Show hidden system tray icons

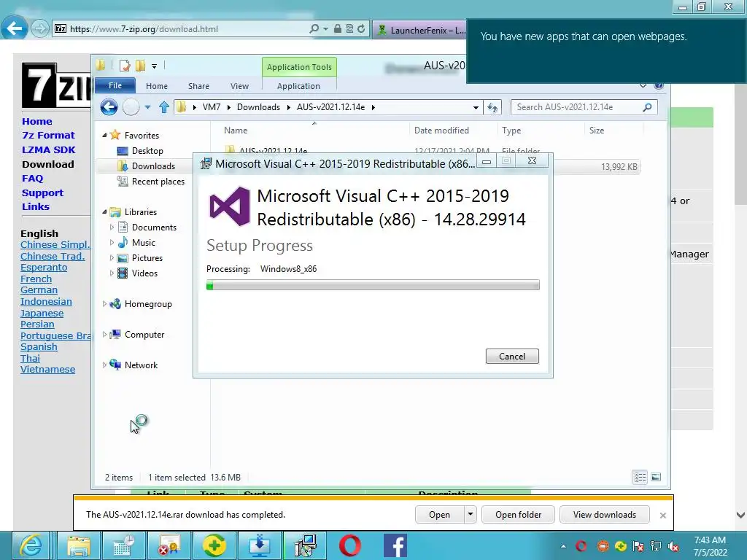(564, 547)
